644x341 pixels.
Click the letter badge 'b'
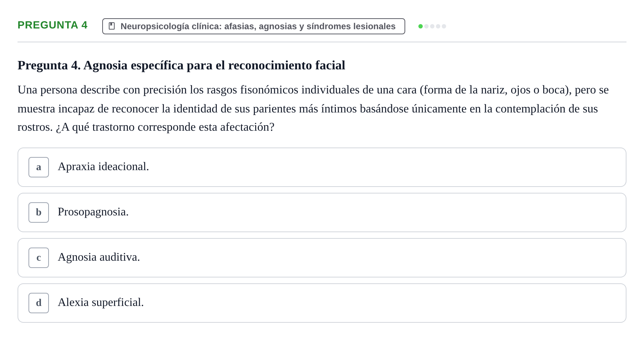39,212
